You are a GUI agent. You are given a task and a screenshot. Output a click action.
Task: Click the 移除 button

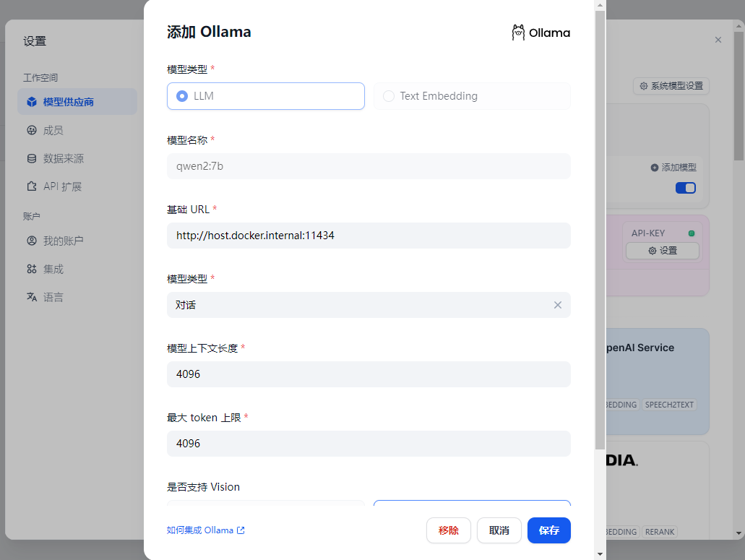pos(449,530)
